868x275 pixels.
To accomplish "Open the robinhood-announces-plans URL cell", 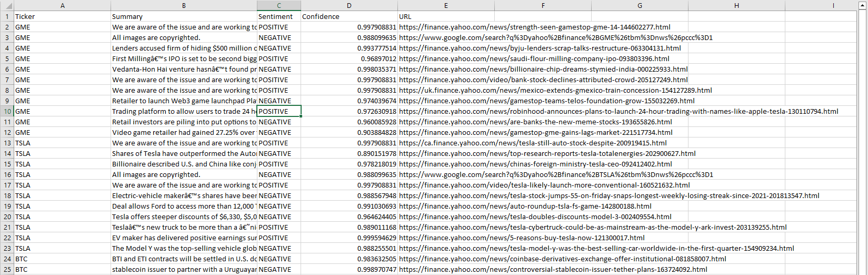I will click(618, 111).
